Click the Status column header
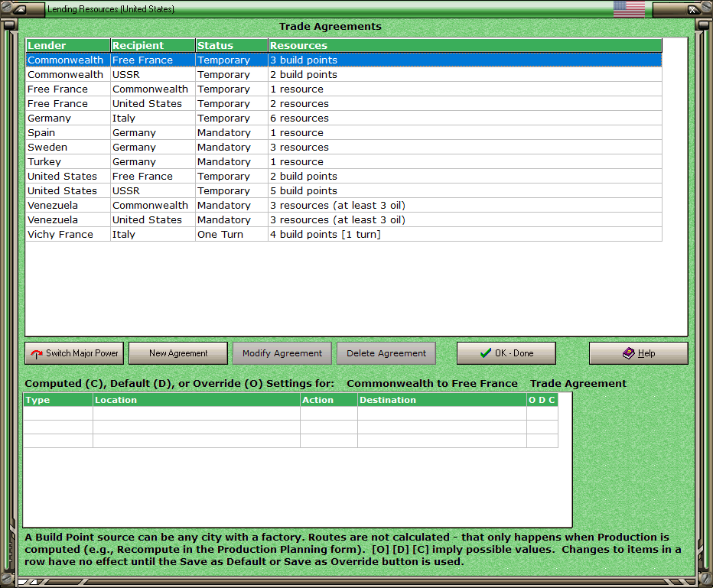This screenshot has width=713, height=588. (x=232, y=45)
